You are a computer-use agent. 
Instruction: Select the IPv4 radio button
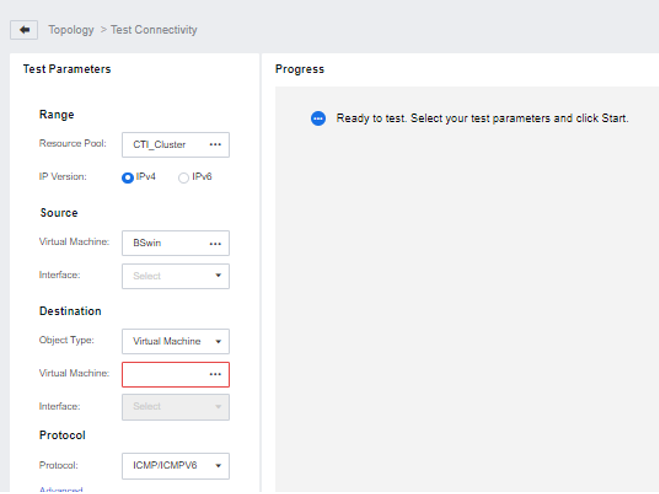[x=128, y=178]
